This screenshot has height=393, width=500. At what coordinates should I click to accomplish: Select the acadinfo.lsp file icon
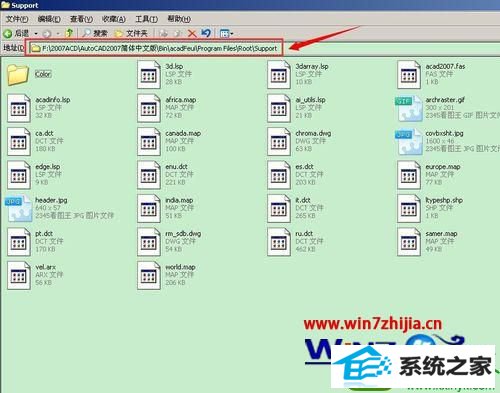(x=19, y=108)
